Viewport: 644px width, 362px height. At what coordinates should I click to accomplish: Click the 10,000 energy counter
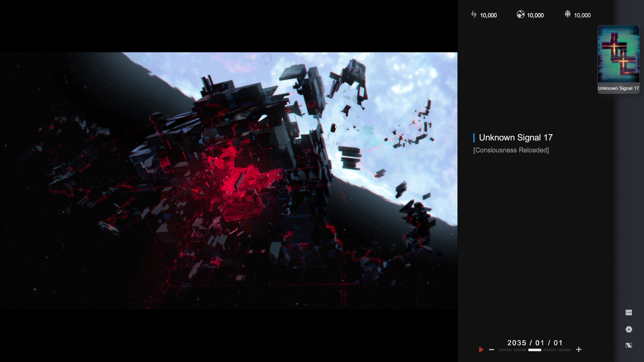(488, 15)
